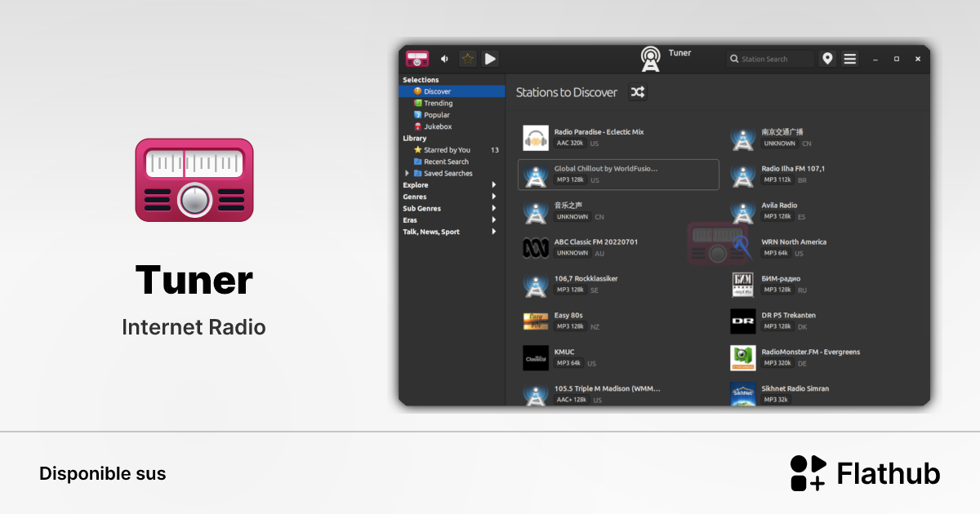The height and width of the screenshot is (514, 980).
Task: Click the ABC Classic FM station thumbnail
Action: point(535,247)
